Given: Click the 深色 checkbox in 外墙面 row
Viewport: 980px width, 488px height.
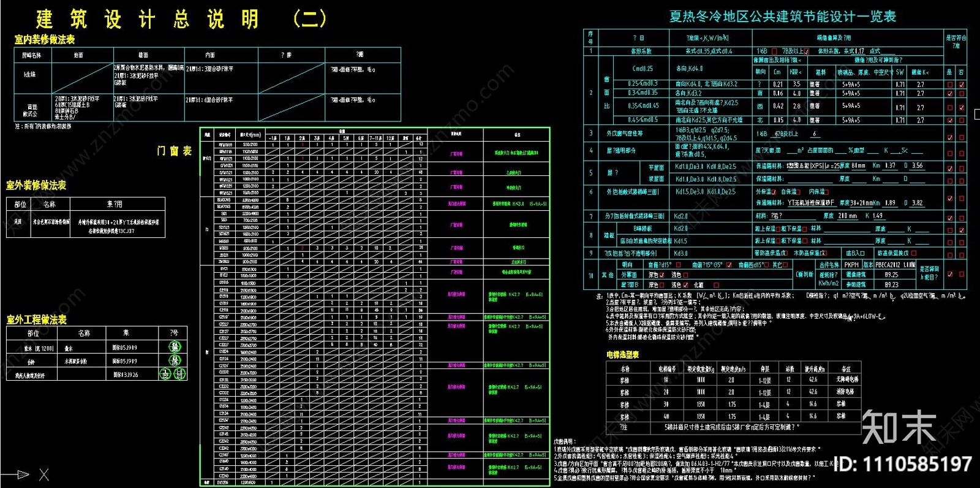Looking at the screenshot, I should click(x=661, y=275).
